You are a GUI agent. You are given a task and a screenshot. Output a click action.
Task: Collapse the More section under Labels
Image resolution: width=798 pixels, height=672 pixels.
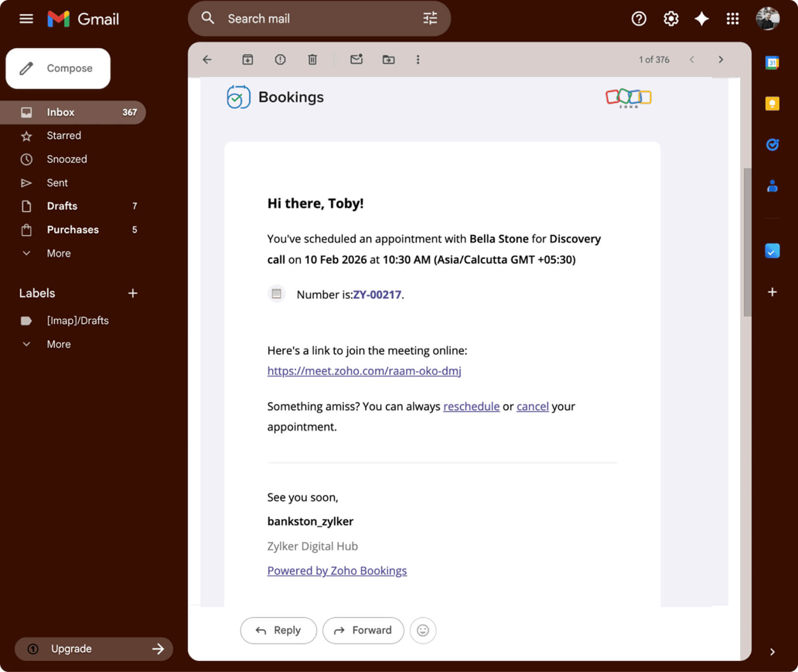tap(58, 344)
